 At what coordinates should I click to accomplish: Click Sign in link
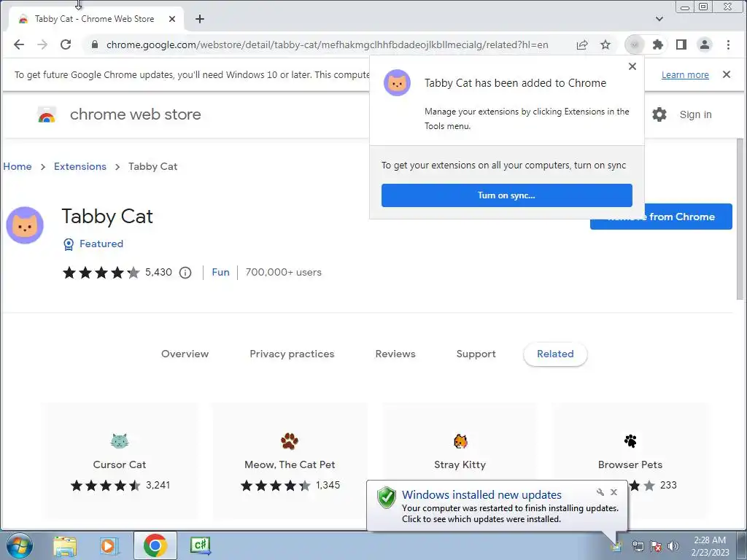(x=695, y=114)
